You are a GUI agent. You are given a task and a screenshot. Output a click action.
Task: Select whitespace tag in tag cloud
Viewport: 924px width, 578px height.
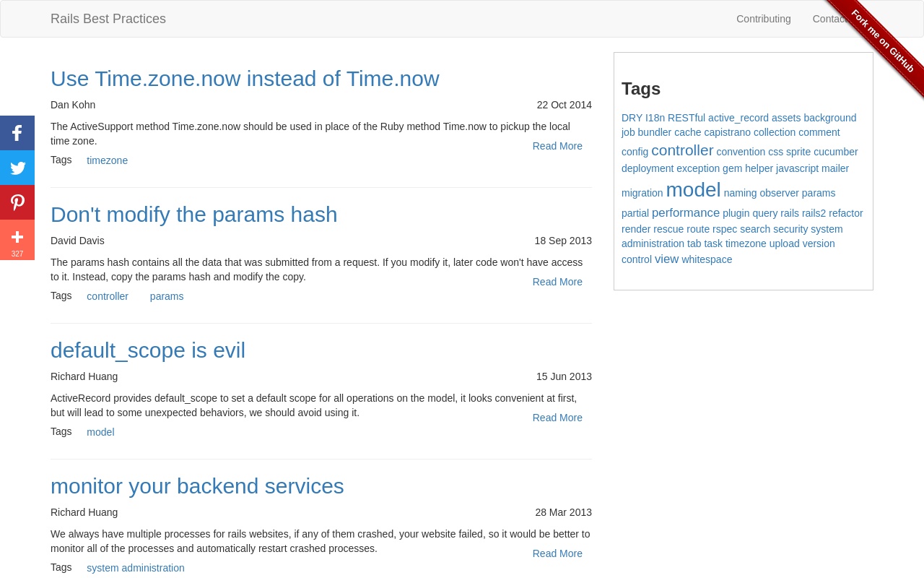click(x=707, y=259)
